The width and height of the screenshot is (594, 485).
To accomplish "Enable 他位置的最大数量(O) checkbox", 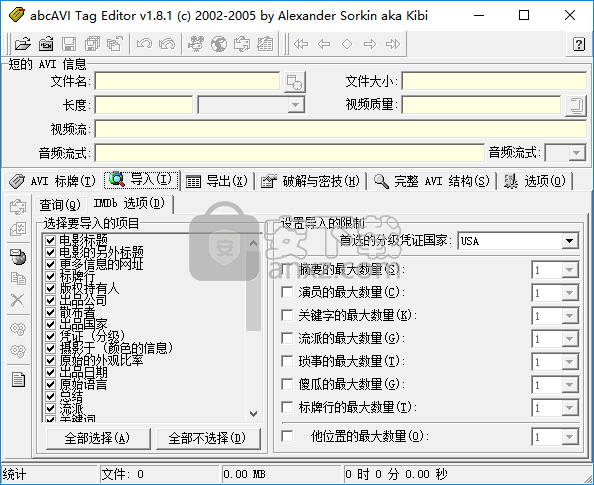I will pos(287,436).
